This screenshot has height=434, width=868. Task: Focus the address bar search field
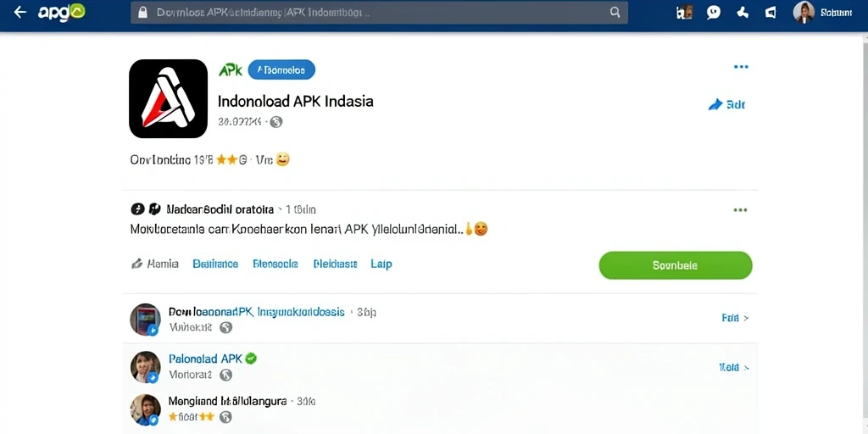point(379,12)
